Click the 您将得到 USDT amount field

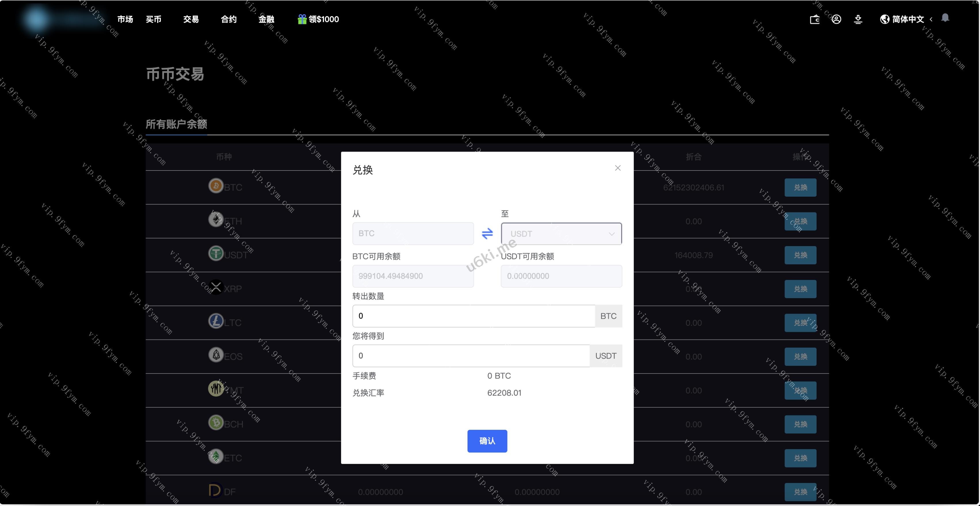[471, 356]
